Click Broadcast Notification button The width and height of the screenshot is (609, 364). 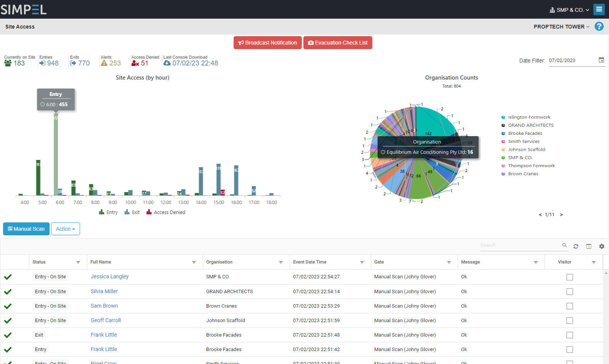268,43
